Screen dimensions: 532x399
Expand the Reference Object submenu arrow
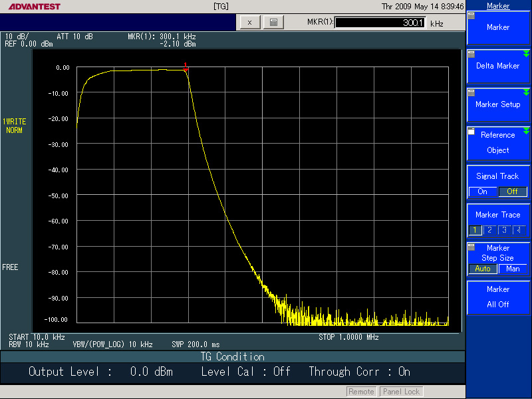pos(526,131)
